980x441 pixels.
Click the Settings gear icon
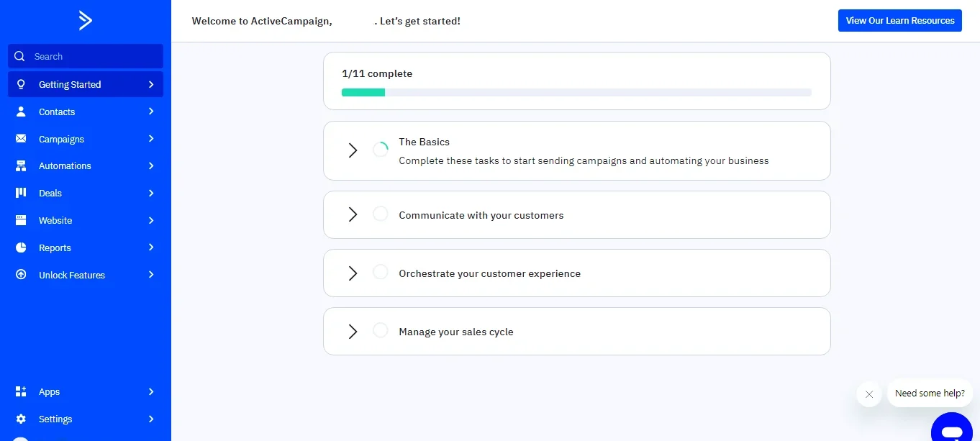21,419
